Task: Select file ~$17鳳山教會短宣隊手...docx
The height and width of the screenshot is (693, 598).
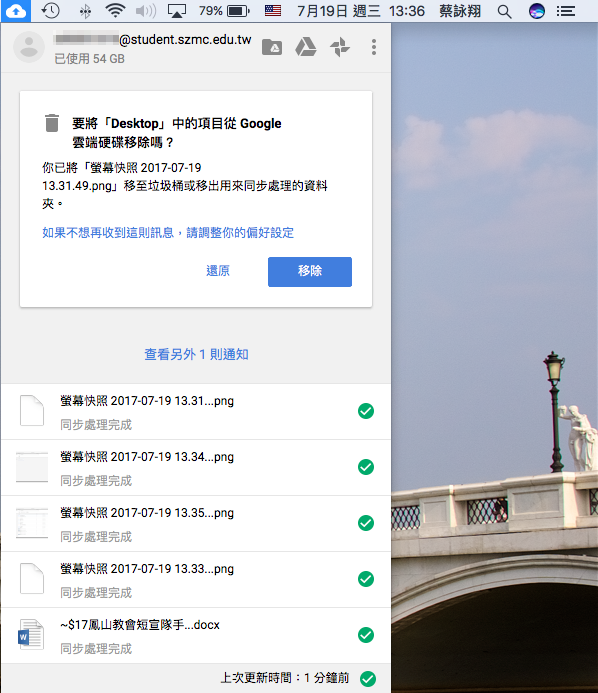Action: click(x=196, y=636)
